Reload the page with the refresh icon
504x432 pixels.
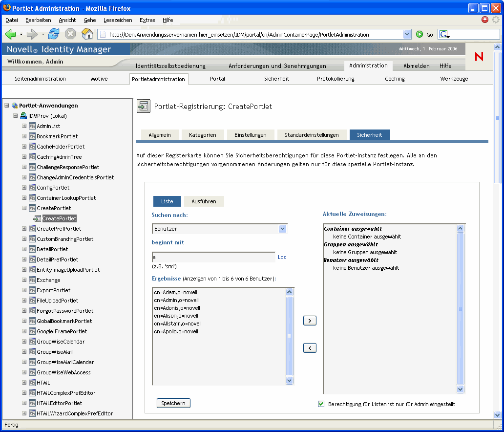pyautogui.click(x=53, y=34)
